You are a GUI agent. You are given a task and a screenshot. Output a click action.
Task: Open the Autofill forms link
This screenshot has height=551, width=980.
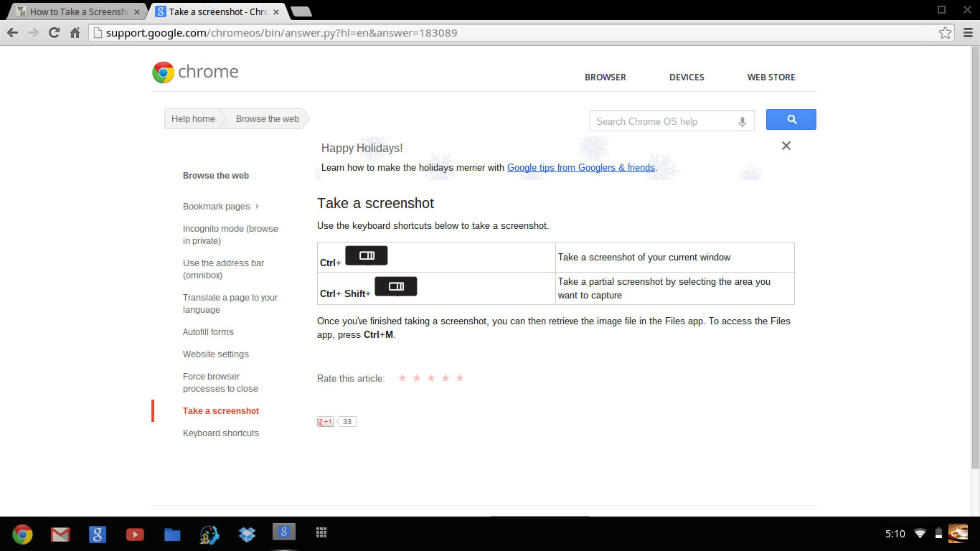click(x=208, y=331)
